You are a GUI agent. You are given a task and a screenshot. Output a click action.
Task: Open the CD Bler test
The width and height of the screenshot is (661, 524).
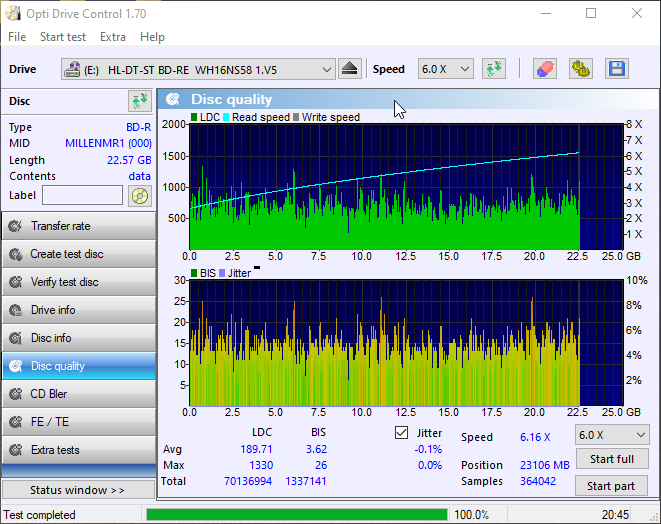(78, 394)
